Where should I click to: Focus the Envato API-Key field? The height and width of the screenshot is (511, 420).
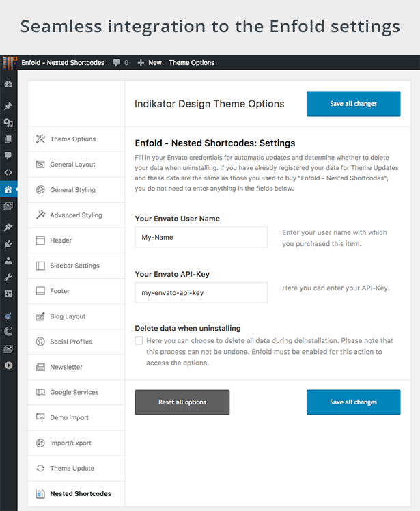(x=201, y=292)
